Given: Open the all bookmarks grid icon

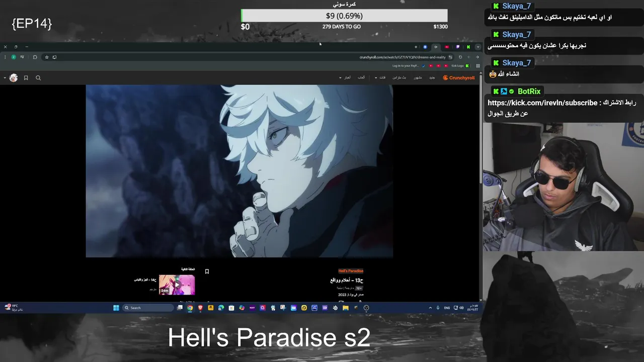Looking at the screenshot, I should pos(478,66).
